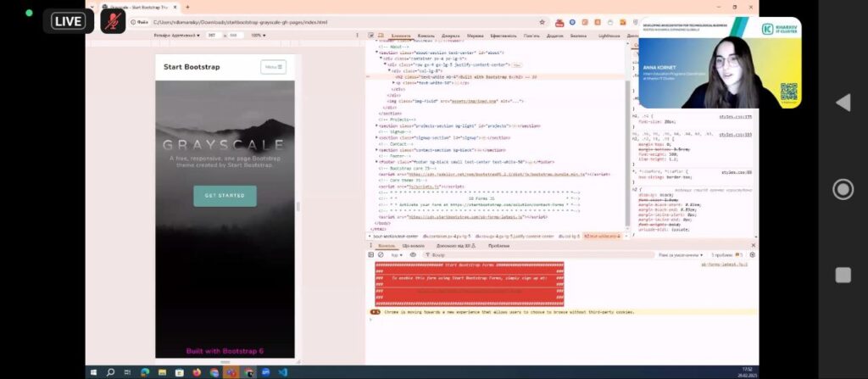Open the Performance tab in DevTools

point(504,36)
